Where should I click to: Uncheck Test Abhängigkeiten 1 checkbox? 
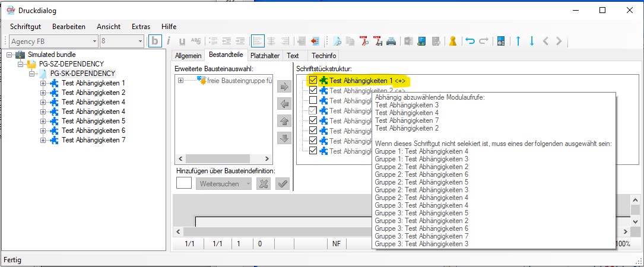click(x=313, y=80)
